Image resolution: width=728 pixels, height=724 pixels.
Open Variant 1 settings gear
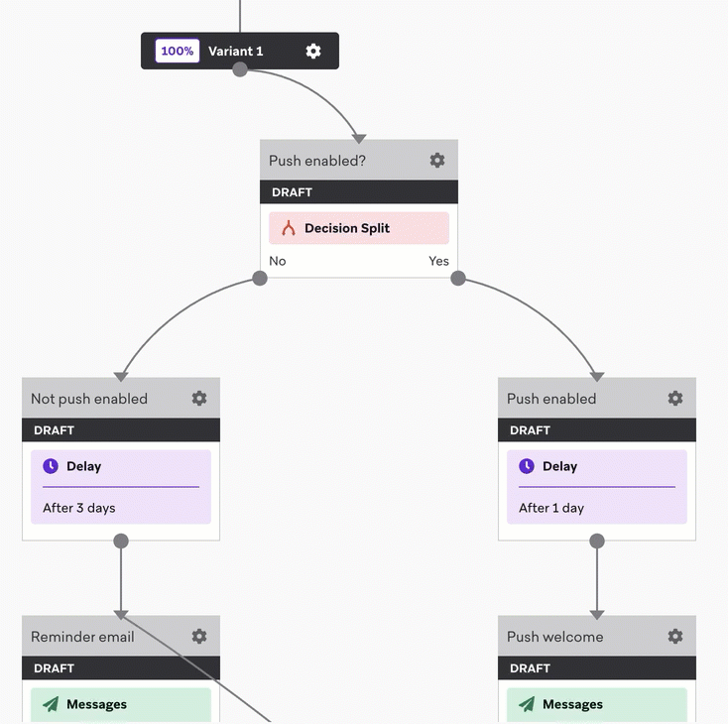coord(313,51)
